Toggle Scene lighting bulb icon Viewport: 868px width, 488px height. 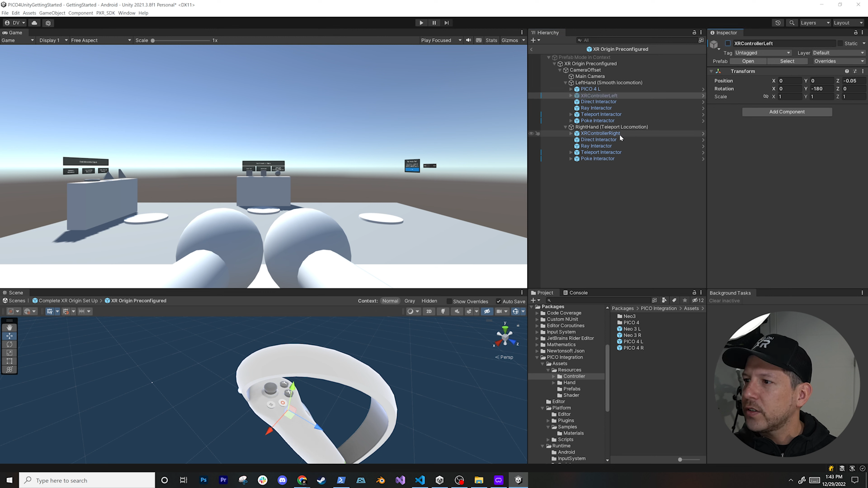pos(443,311)
